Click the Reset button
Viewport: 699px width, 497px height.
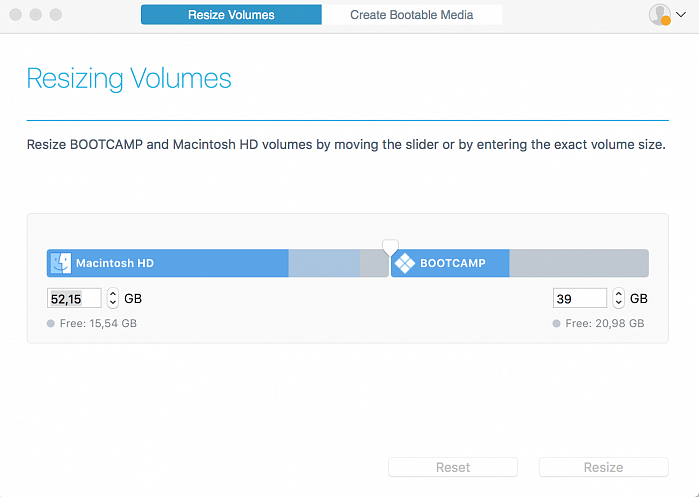click(453, 467)
